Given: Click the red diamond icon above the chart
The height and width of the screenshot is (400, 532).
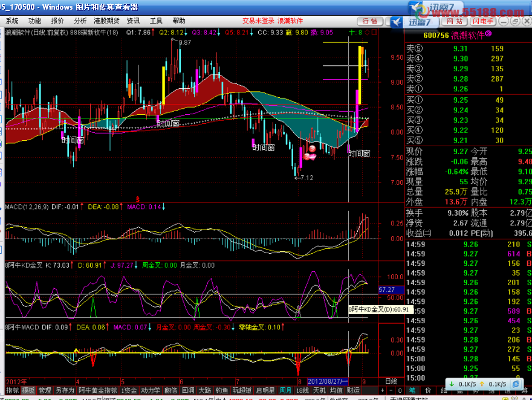Looking at the screenshot, I should 367,33.
